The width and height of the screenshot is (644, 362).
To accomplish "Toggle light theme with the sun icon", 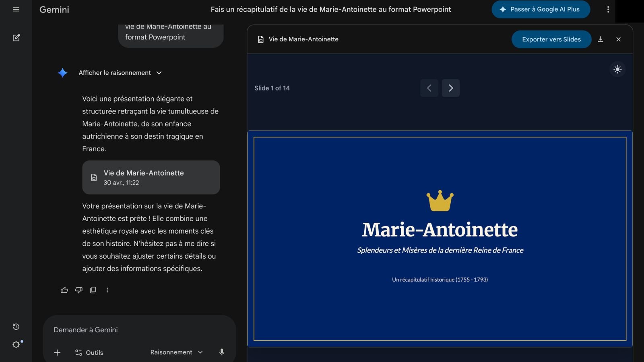I will (617, 69).
